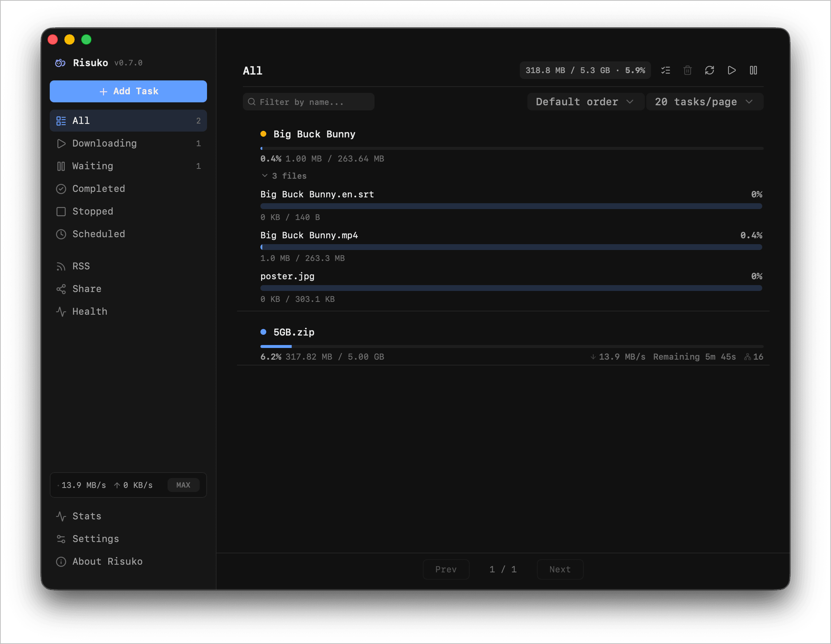Select the Big Buck Bunny.en.srt file
This screenshot has width=831, height=644.
(x=317, y=194)
